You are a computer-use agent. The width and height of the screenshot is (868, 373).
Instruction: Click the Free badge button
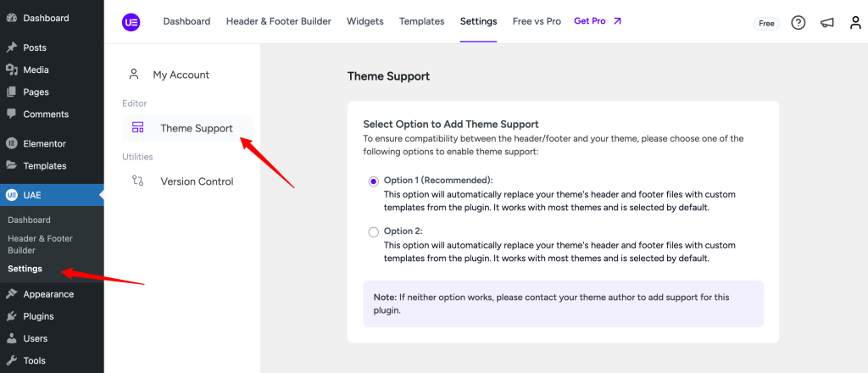point(766,23)
